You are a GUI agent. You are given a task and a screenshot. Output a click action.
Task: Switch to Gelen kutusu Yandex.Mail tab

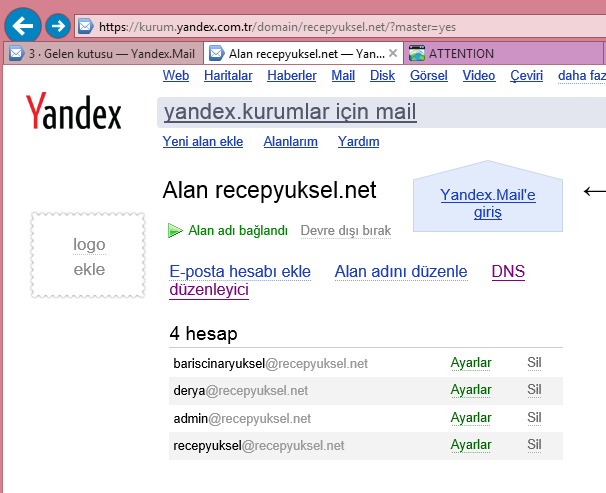coord(104,53)
